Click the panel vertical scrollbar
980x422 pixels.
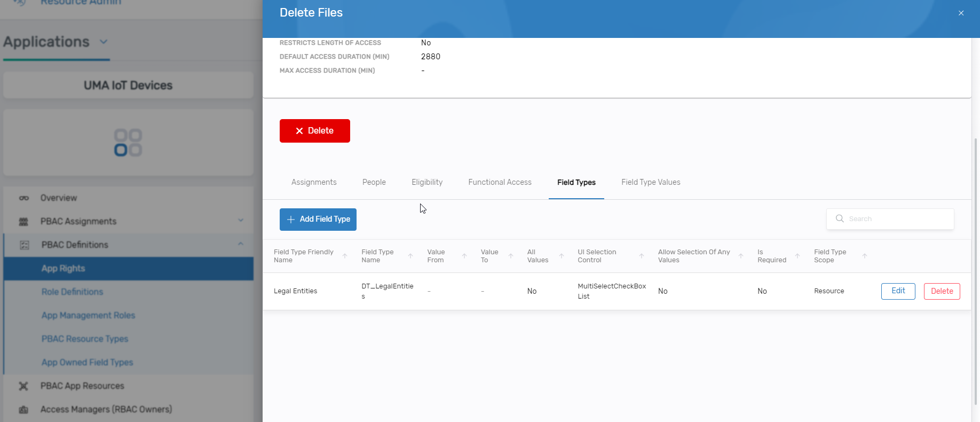(976, 271)
